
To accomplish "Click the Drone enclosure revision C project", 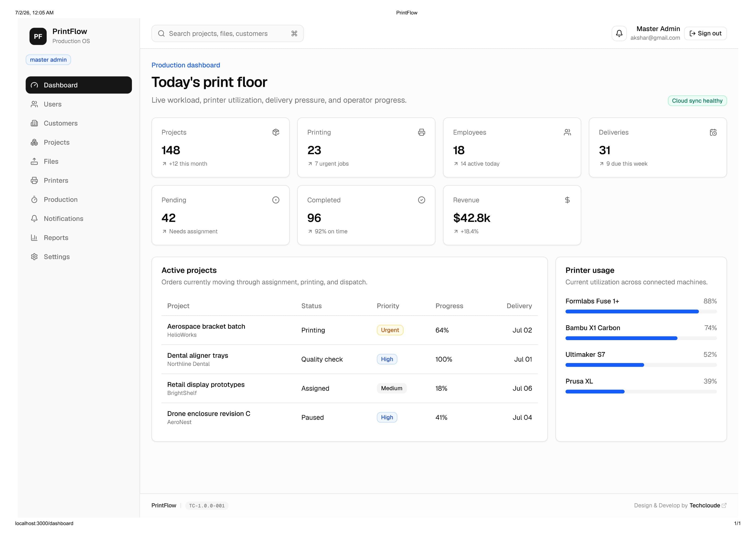I will coord(209,414).
